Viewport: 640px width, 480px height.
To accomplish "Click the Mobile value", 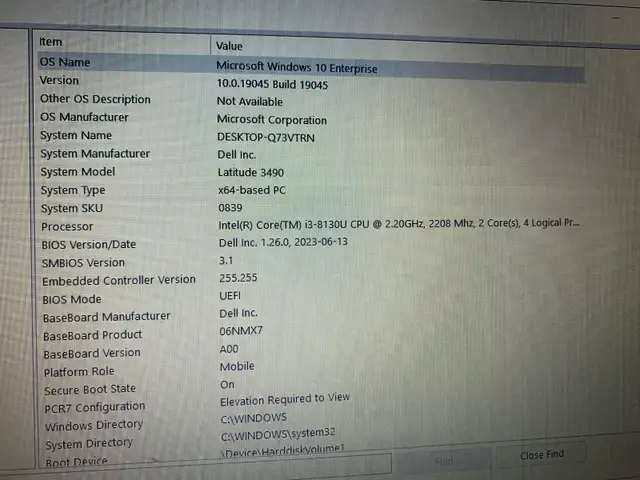I will [x=237, y=367].
